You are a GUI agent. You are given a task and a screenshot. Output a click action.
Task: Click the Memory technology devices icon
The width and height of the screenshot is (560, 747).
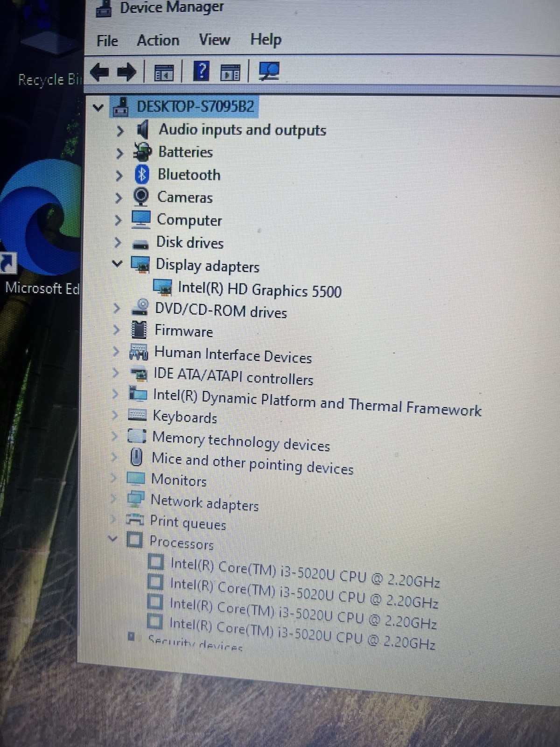(x=137, y=436)
